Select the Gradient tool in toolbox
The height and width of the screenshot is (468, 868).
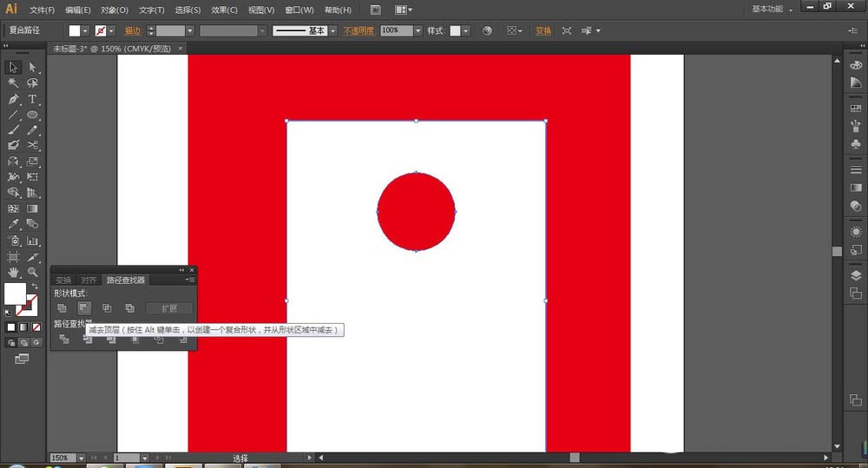tap(33, 208)
